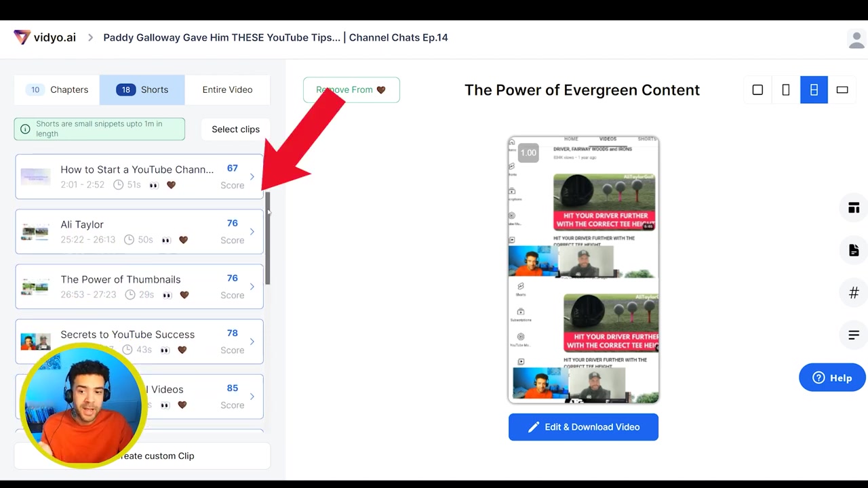Click the score 78 value
868x488 pixels.
click(x=233, y=333)
